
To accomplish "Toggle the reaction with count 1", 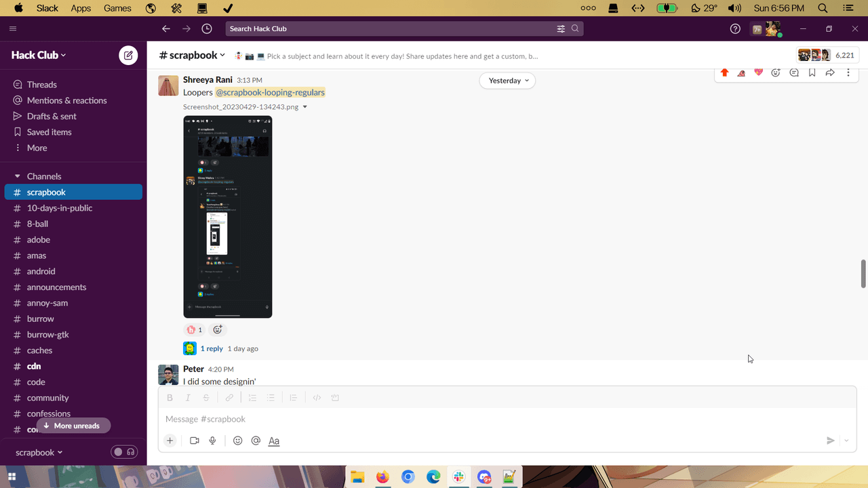I will pos(194,329).
